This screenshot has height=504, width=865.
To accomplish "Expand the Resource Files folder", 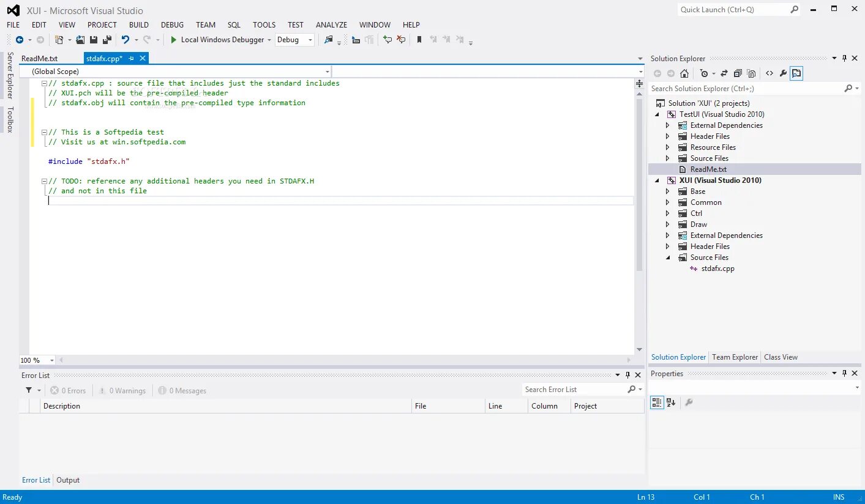I will [x=668, y=147].
